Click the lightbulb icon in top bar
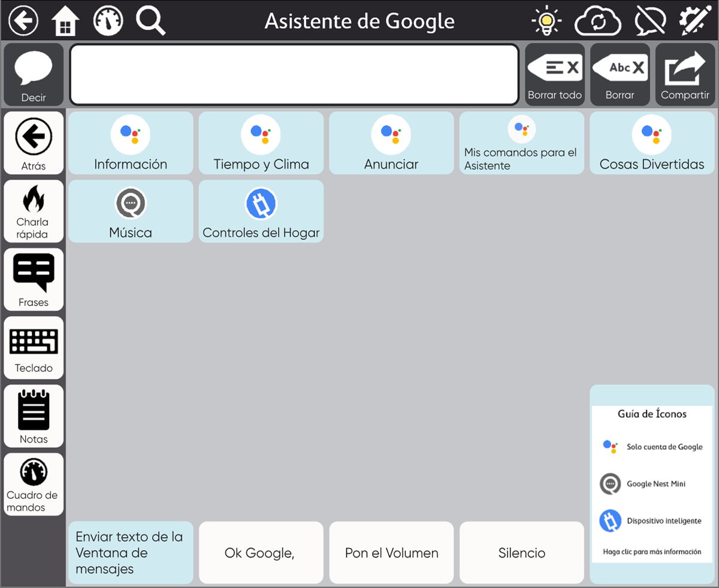This screenshot has width=719, height=588. pos(546,22)
